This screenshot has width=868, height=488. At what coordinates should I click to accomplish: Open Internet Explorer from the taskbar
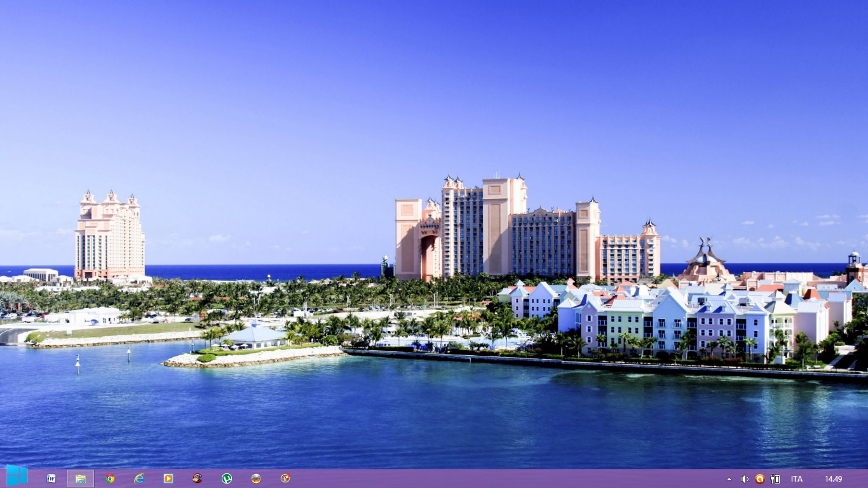[x=139, y=478]
